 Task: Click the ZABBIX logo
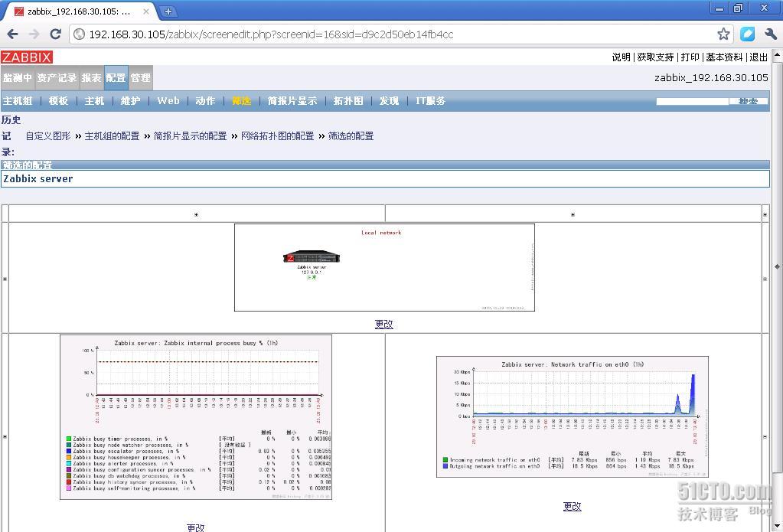coord(27,57)
